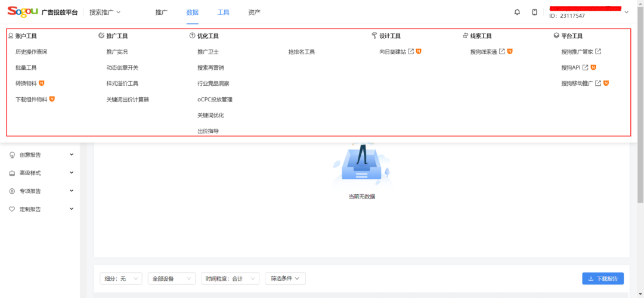
Task: Switch to the 推广 top tab
Action: tap(161, 12)
